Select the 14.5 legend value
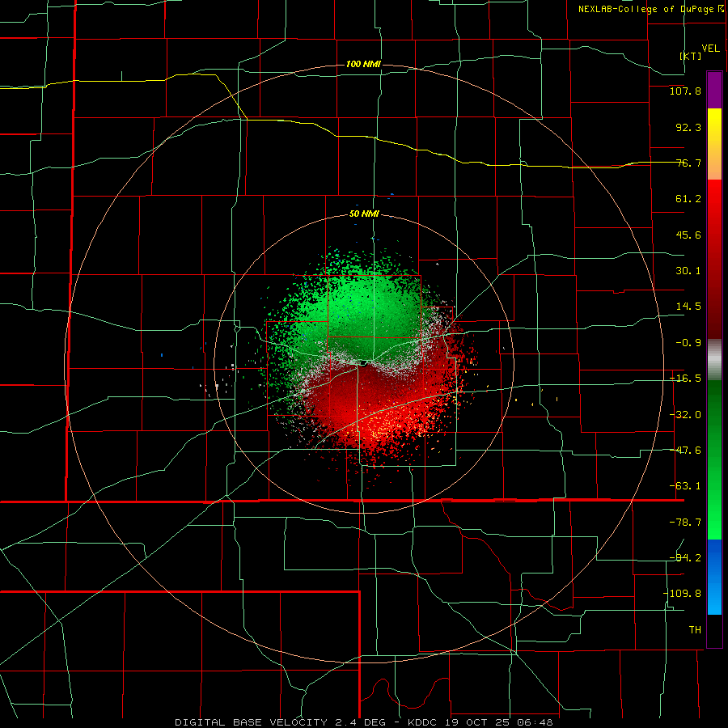This screenshot has height=728, width=728. tap(688, 307)
